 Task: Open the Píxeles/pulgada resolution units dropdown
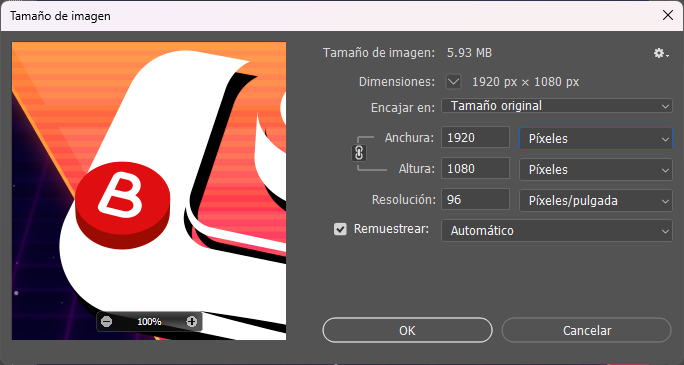tap(596, 201)
